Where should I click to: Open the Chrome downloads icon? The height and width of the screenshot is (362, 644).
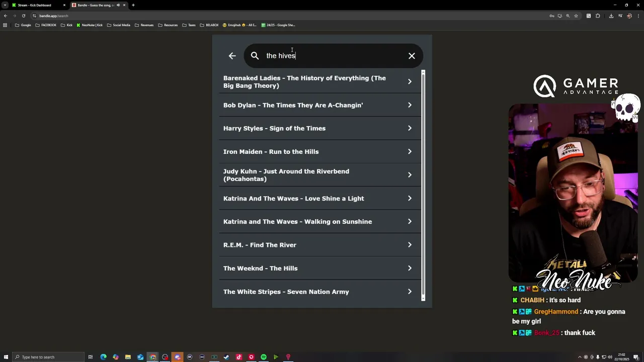(x=611, y=16)
